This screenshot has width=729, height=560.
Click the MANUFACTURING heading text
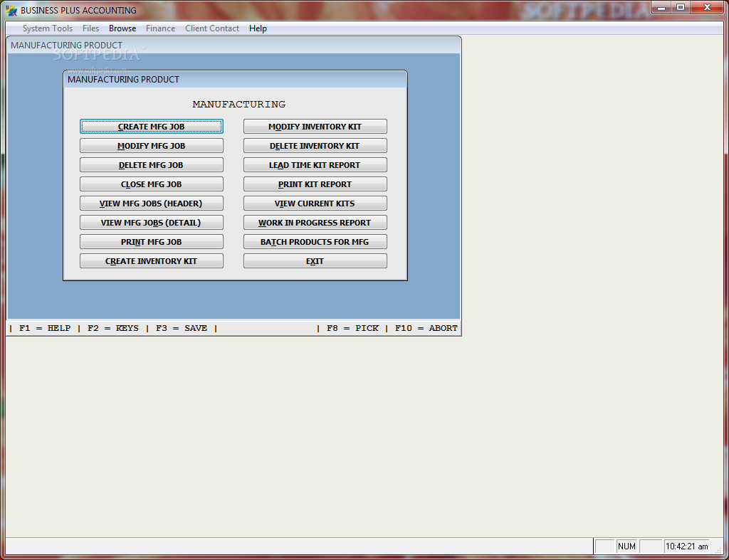coord(239,104)
